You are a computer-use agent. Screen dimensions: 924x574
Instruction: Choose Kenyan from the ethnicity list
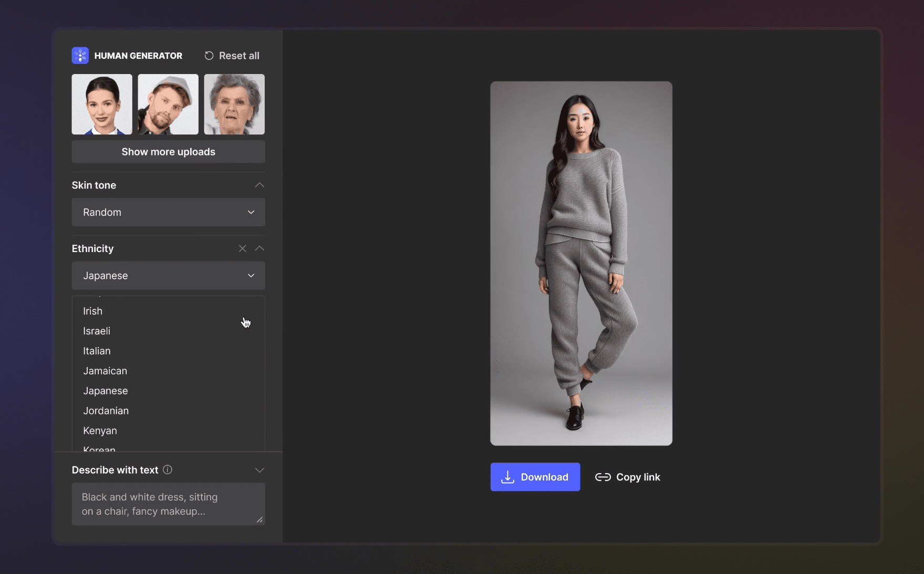pyautogui.click(x=100, y=431)
